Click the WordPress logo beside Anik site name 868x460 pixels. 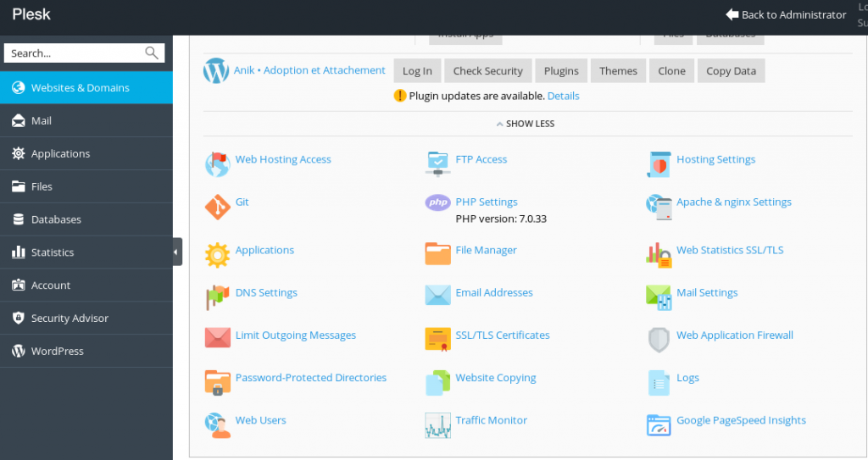pos(216,71)
